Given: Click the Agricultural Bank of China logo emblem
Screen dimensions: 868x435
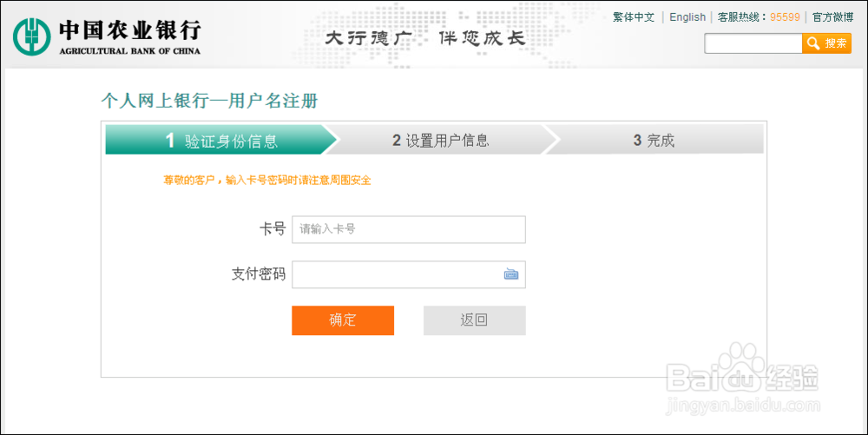Looking at the screenshot, I should coord(32,36).
